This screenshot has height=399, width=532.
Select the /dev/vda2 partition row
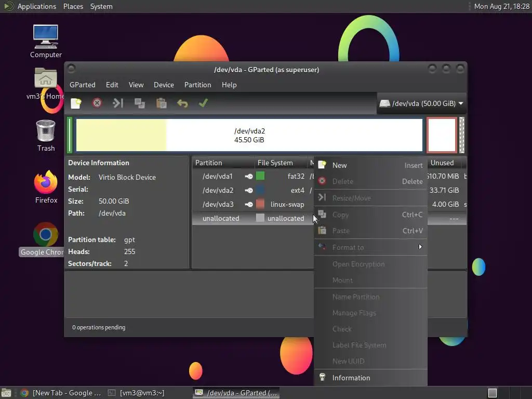[x=253, y=190]
